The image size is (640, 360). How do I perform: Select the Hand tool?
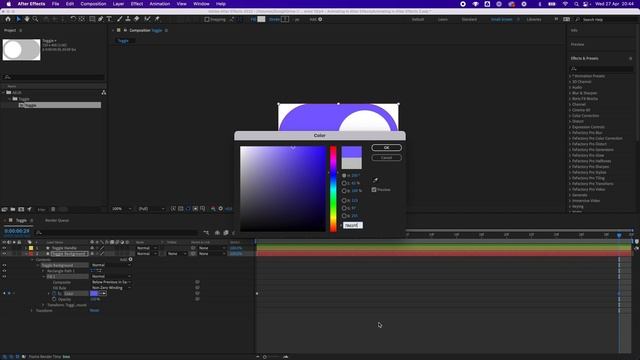pos(27,19)
